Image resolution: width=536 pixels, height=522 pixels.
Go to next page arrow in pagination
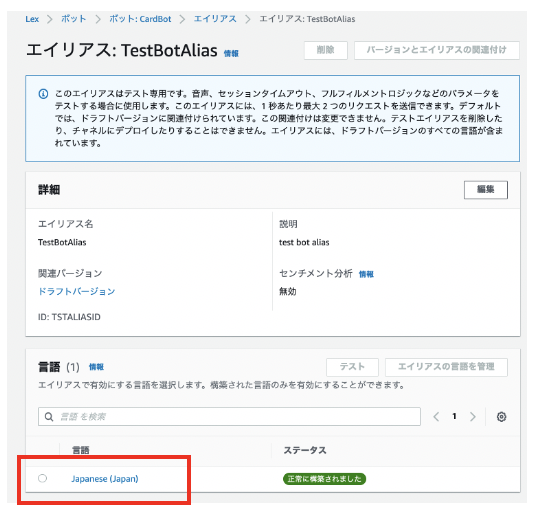pyautogui.click(x=473, y=416)
